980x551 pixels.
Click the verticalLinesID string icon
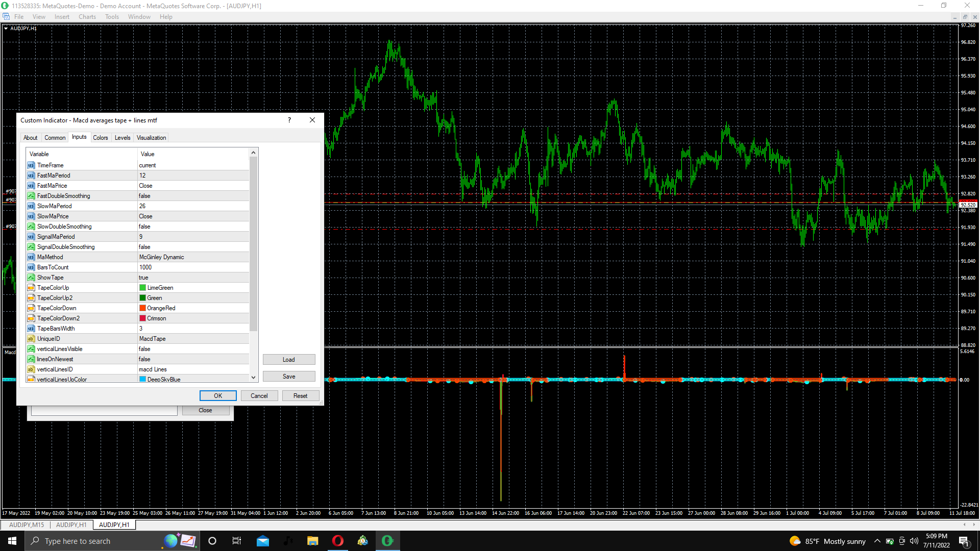pos(31,369)
